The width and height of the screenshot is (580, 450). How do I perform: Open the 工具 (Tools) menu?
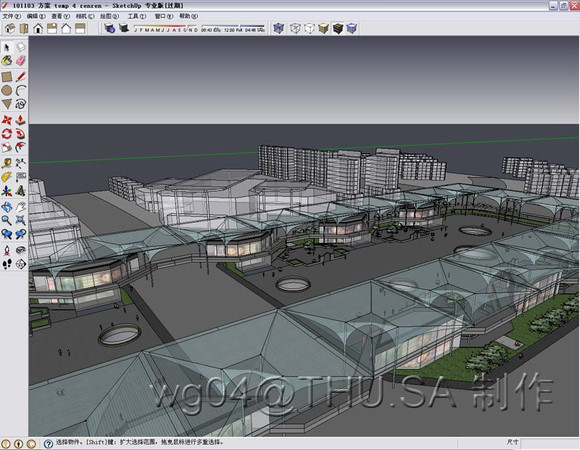click(136, 16)
